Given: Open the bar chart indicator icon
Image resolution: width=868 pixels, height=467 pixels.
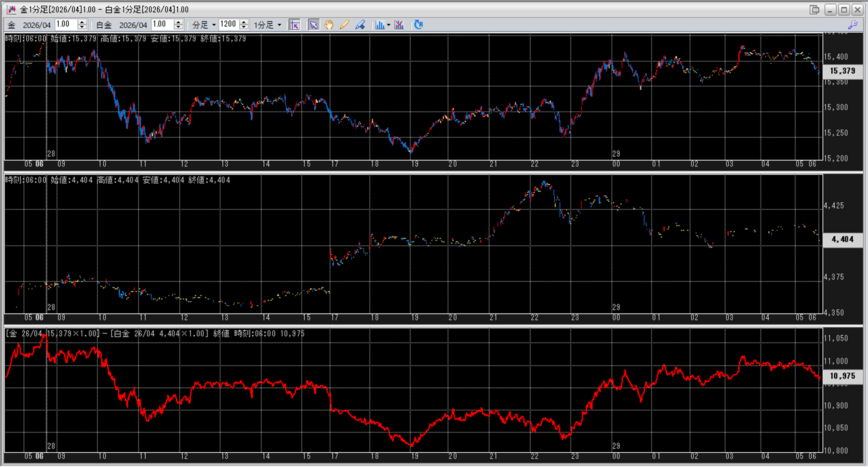Looking at the screenshot, I should 379,25.
